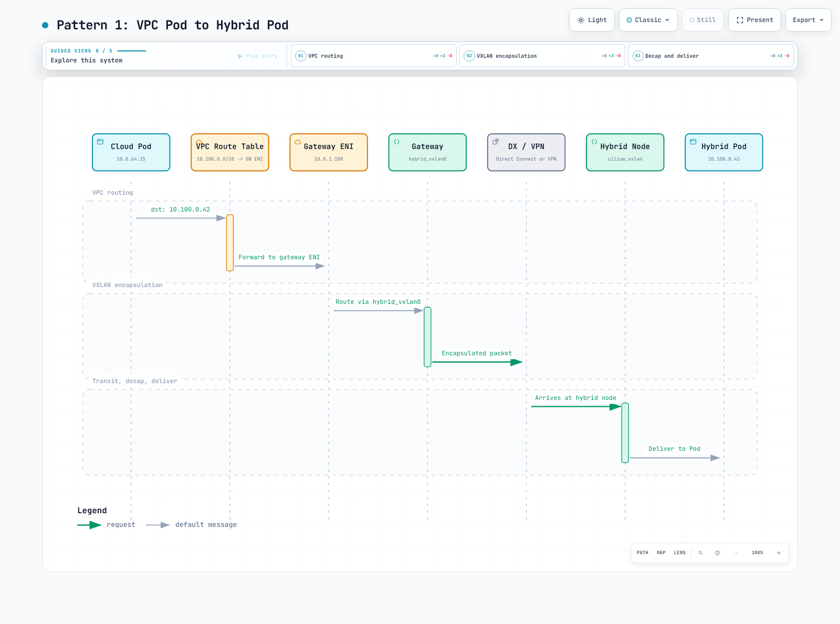The image size is (840, 624).
Task: Click the 'Route via hybrid_vxlan0' message label
Action: click(x=378, y=302)
